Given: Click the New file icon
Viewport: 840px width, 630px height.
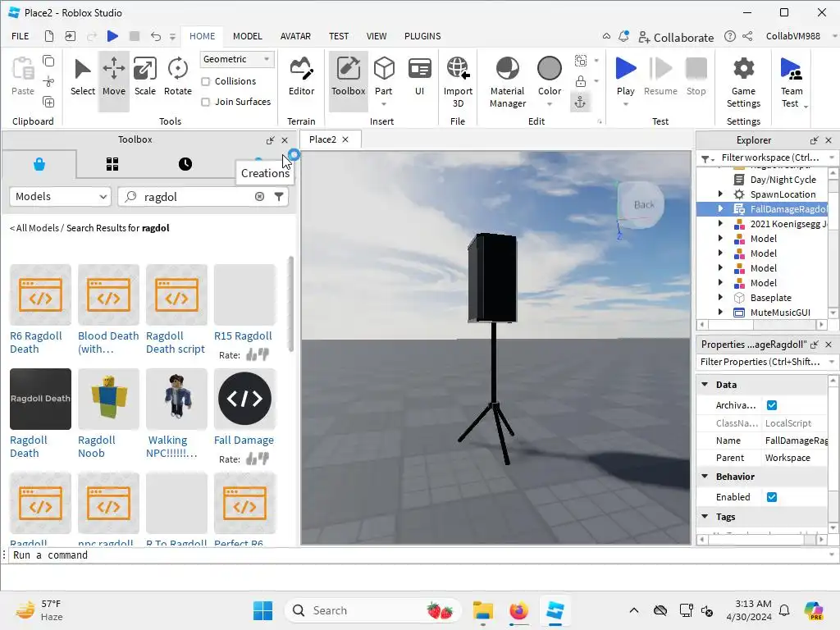Looking at the screenshot, I should (x=48, y=36).
